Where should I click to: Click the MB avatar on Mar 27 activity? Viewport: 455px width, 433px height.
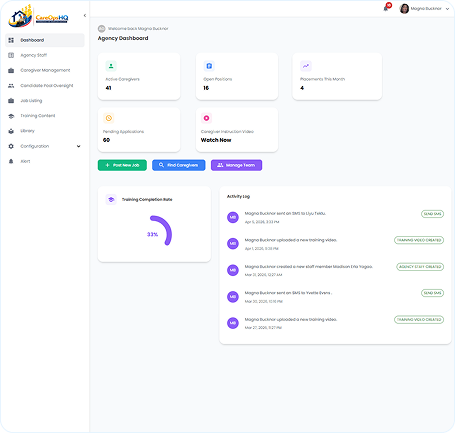pyautogui.click(x=233, y=323)
